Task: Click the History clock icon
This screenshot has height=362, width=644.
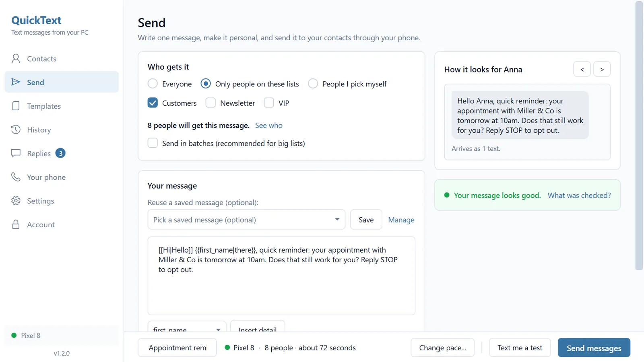Action: pyautogui.click(x=16, y=130)
